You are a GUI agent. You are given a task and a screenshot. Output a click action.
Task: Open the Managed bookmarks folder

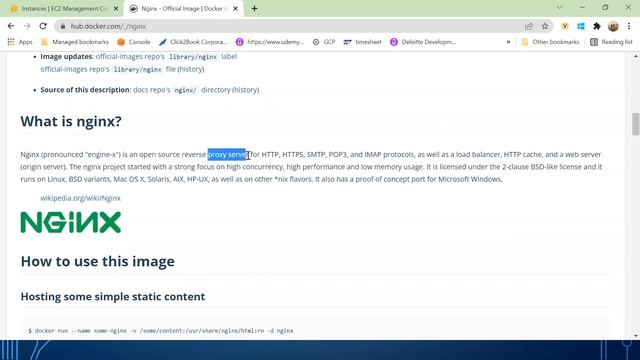(75, 42)
